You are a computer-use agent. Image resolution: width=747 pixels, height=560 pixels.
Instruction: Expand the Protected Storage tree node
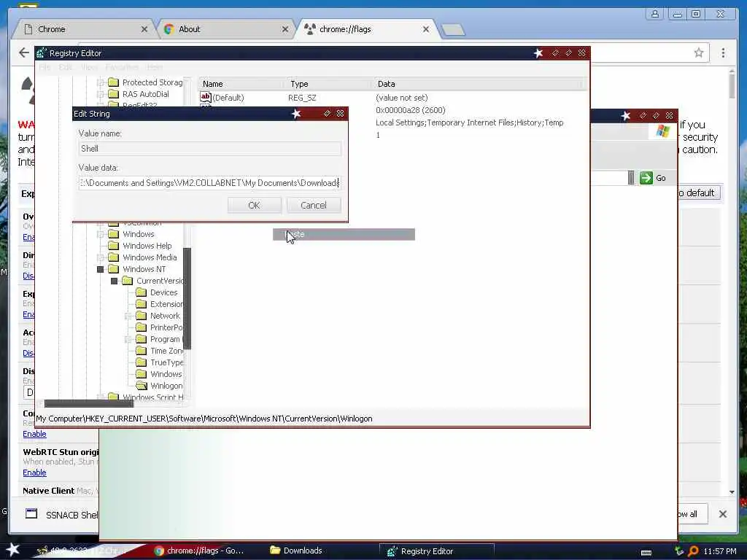point(101,82)
